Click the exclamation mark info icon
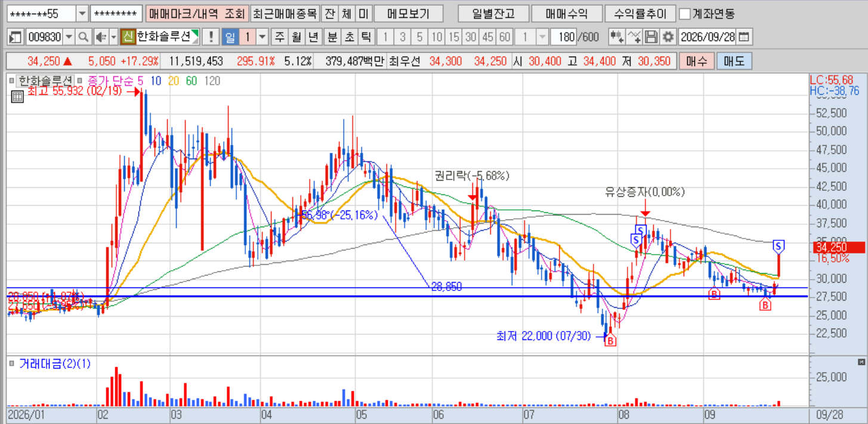 pos(210,38)
